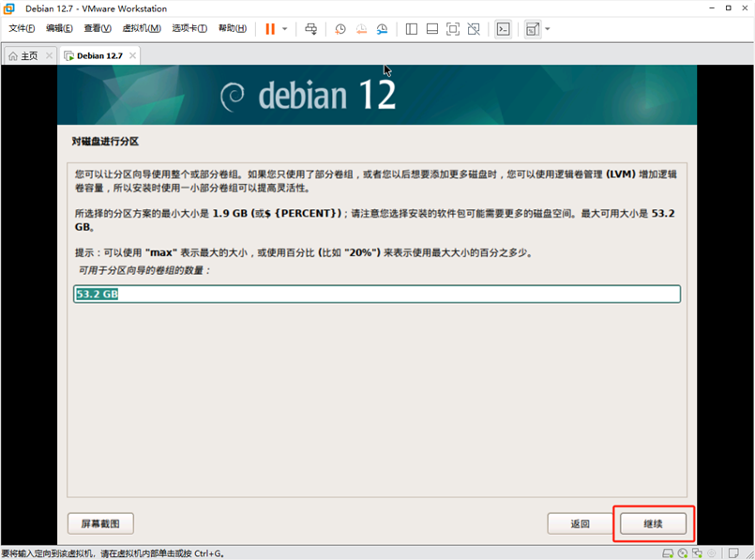Close the Debian 12.7 tab
The width and height of the screenshot is (755, 560).
click(x=132, y=56)
